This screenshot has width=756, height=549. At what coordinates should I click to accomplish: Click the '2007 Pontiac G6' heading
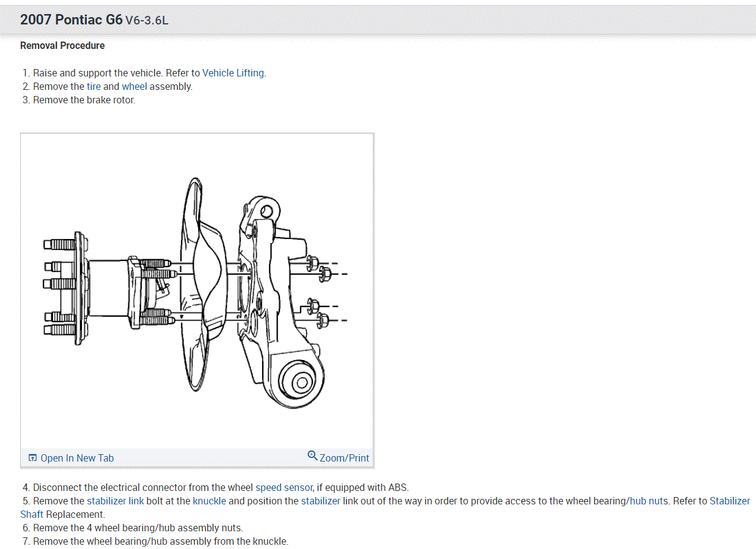click(71, 20)
